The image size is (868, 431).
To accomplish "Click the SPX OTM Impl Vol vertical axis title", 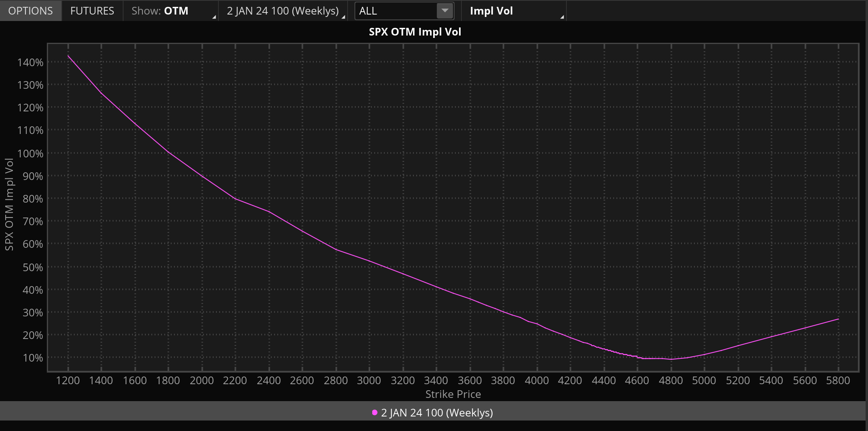I will [9, 205].
